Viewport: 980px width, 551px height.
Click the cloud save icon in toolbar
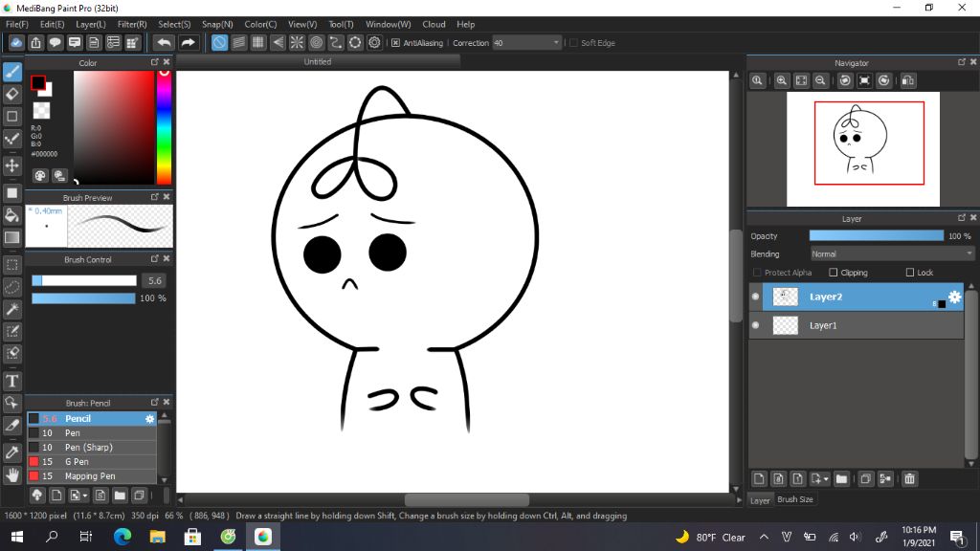click(x=16, y=42)
